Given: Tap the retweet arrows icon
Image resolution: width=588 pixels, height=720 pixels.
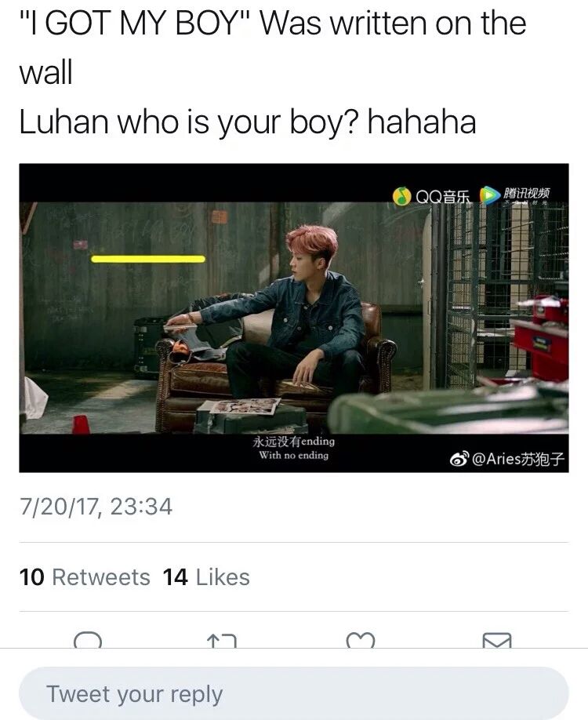Looking at the screenshot, I should click(222, 641).
